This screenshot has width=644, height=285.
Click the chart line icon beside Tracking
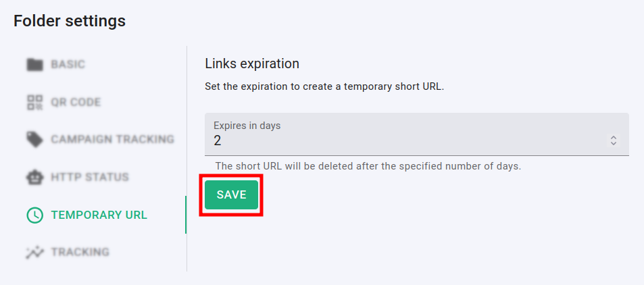[34, 253]
